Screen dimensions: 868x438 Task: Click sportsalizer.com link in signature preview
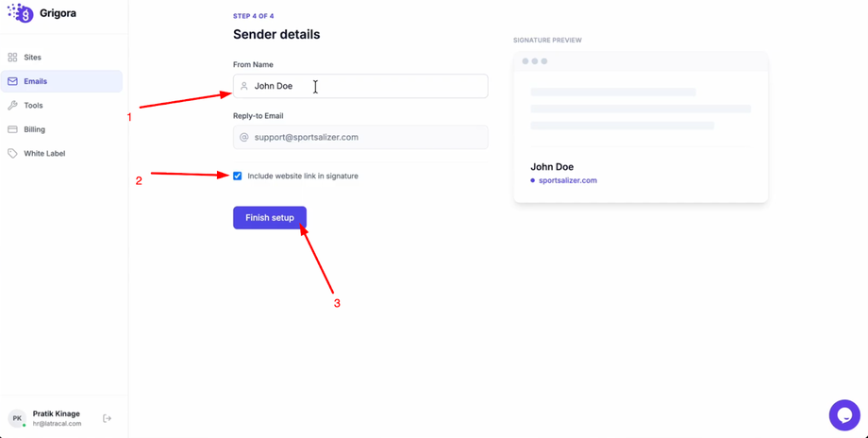[567, 180]
